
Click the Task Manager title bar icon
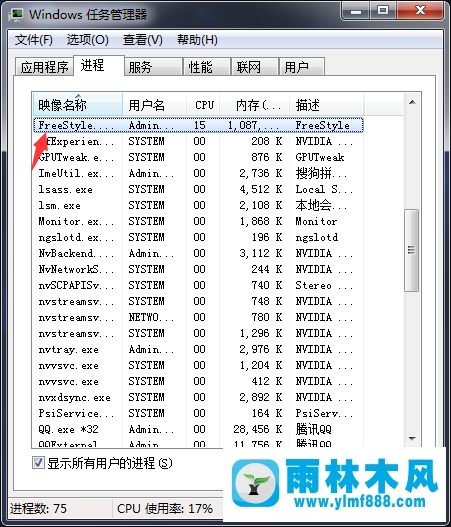pyautogui.click(x=16, y=14)
